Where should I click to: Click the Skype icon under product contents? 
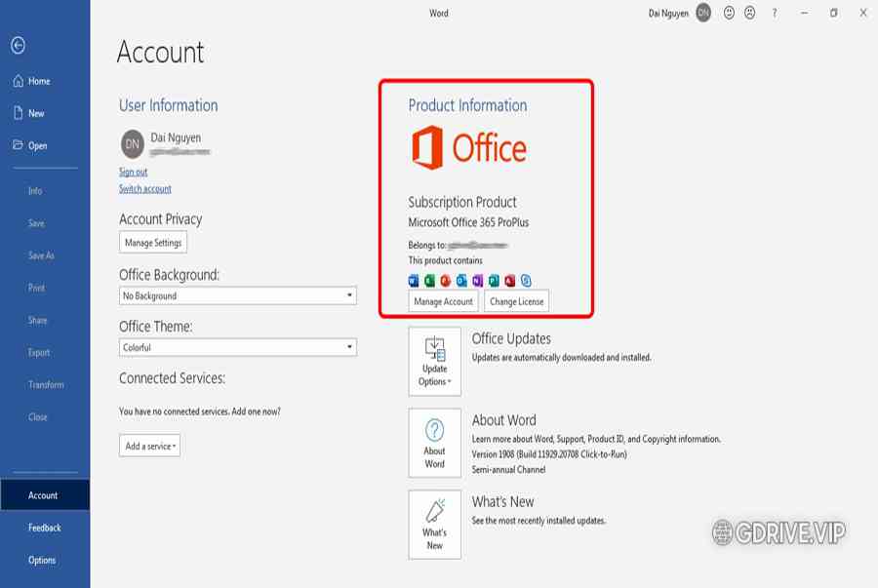[526, 281]
